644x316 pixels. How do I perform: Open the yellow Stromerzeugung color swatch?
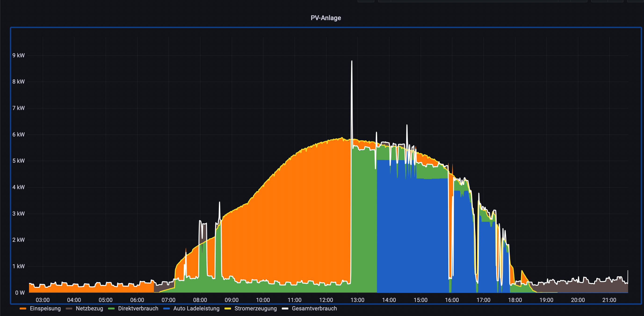tap(228, 309)
